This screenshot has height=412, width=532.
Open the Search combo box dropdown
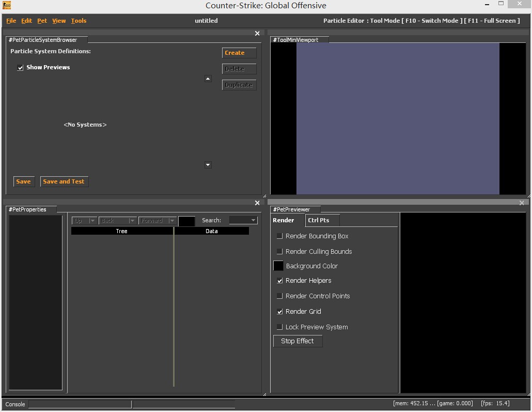[253, 220]
